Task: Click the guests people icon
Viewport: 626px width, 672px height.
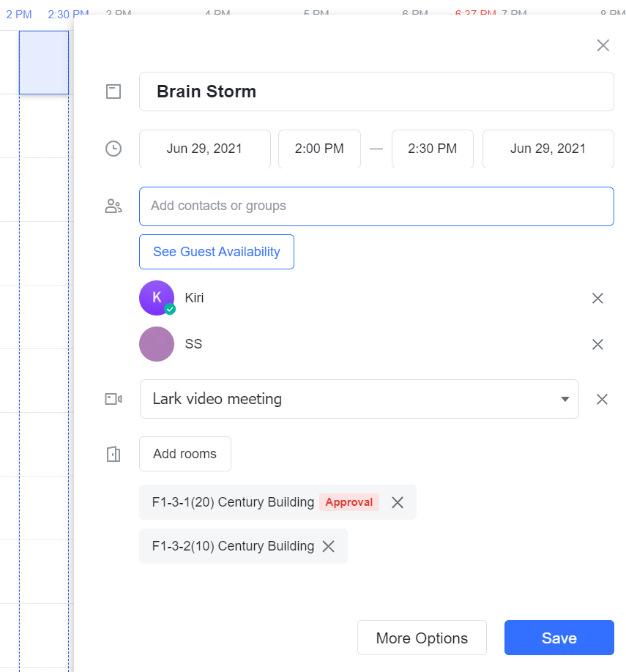Action: tap(113, 206)
